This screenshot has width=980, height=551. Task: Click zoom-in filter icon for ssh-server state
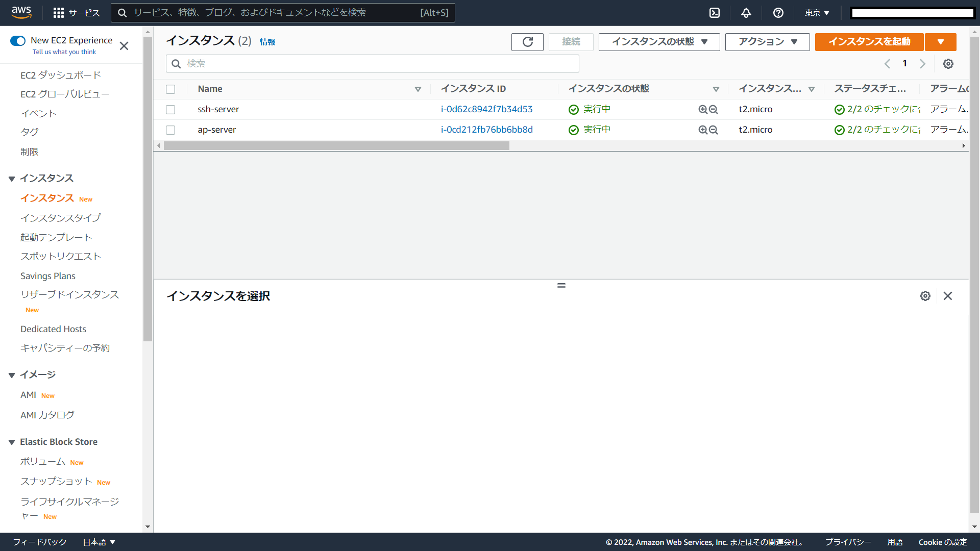703,110
